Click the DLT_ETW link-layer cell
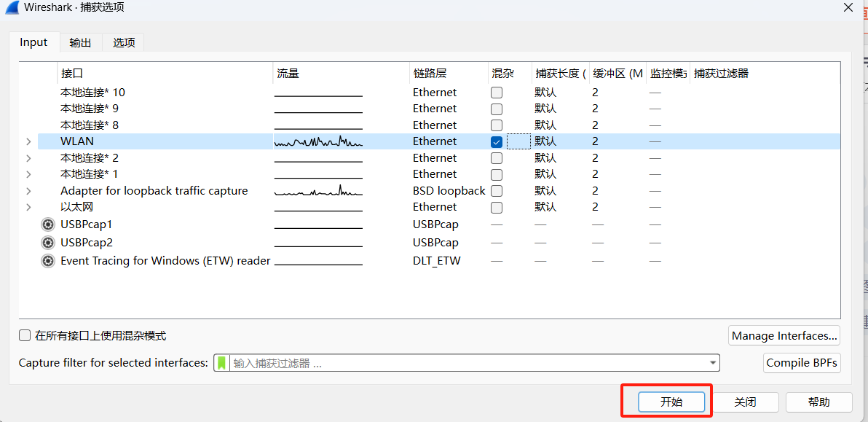868x422 pixels. click(437, 261)
